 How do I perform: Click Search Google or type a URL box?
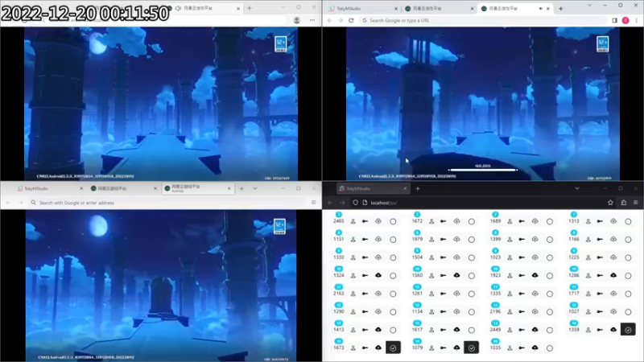(482, 20)
